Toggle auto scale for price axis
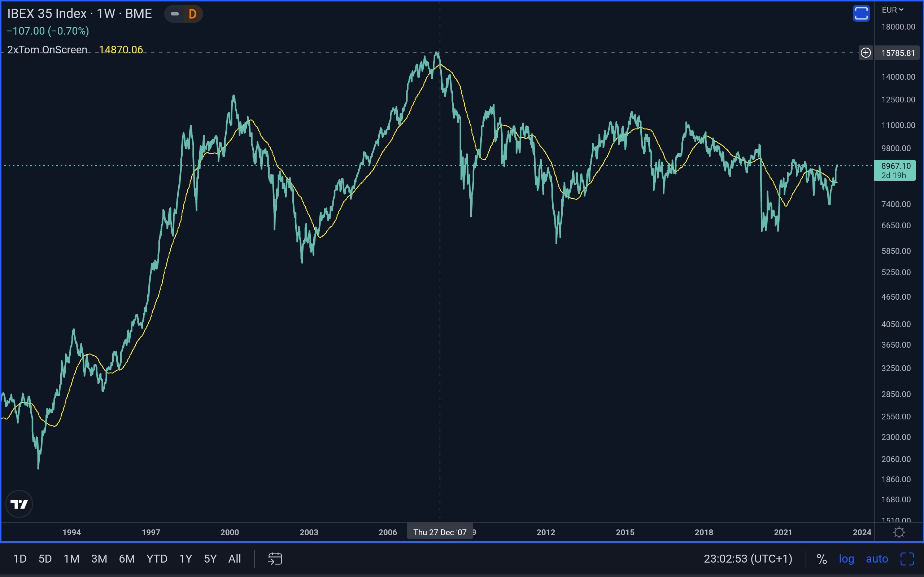924x577 pixels. [x=877, y=559]
